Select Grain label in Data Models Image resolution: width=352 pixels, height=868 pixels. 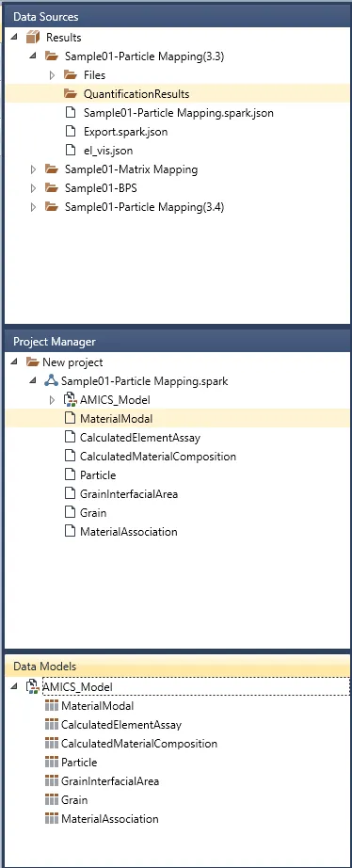[x=74, y=800]
